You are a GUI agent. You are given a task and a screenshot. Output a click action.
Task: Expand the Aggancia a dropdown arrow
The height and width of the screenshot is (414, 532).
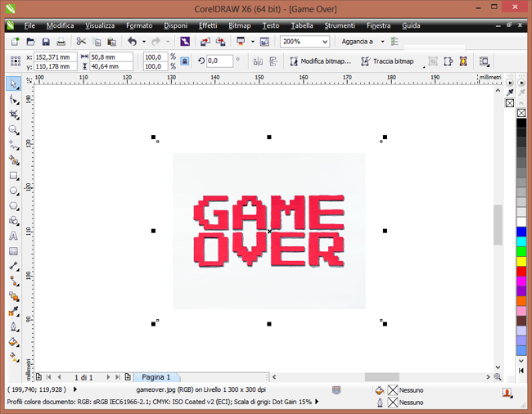(x=383, y=42)
